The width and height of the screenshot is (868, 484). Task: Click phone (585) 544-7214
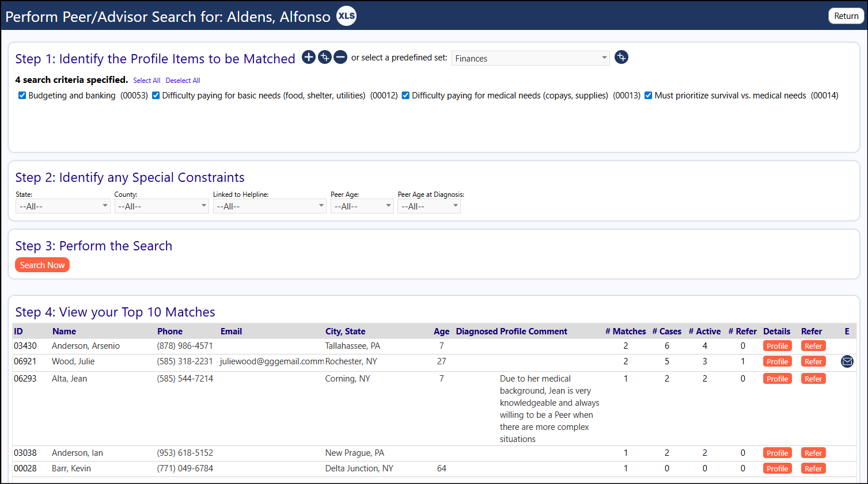click(x=185, y=379)
